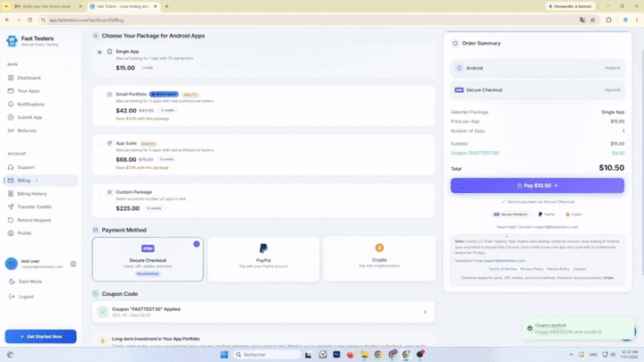This screenshot has height=362, width=644.
Task: Click the $42.00 price text
Action: 126,111
